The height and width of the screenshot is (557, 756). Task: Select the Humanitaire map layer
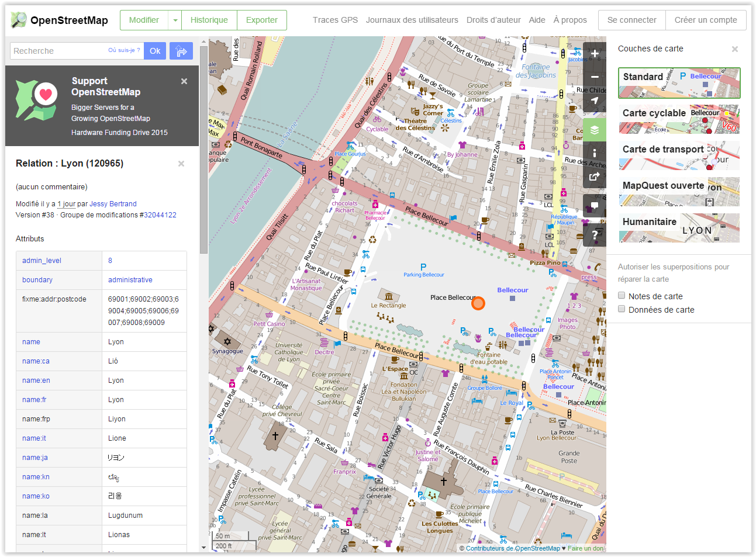tap(679, 228)
